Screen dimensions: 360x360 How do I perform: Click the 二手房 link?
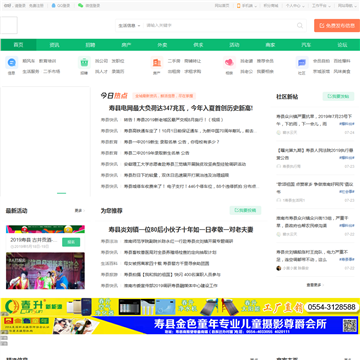pyautogui.click(x=174, y=61)
